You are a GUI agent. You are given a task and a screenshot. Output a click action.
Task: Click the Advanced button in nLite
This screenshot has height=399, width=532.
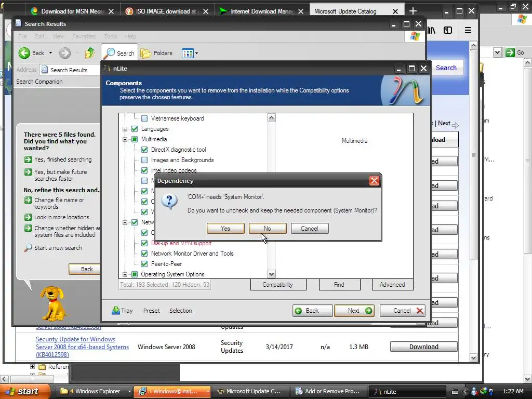coord(392,285)
